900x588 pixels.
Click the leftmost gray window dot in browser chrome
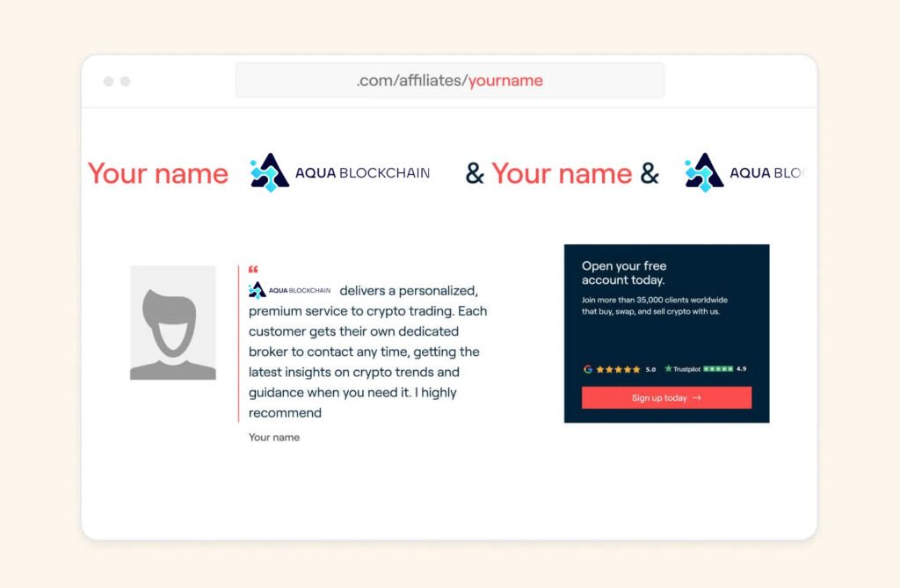(x=109, y=82)
